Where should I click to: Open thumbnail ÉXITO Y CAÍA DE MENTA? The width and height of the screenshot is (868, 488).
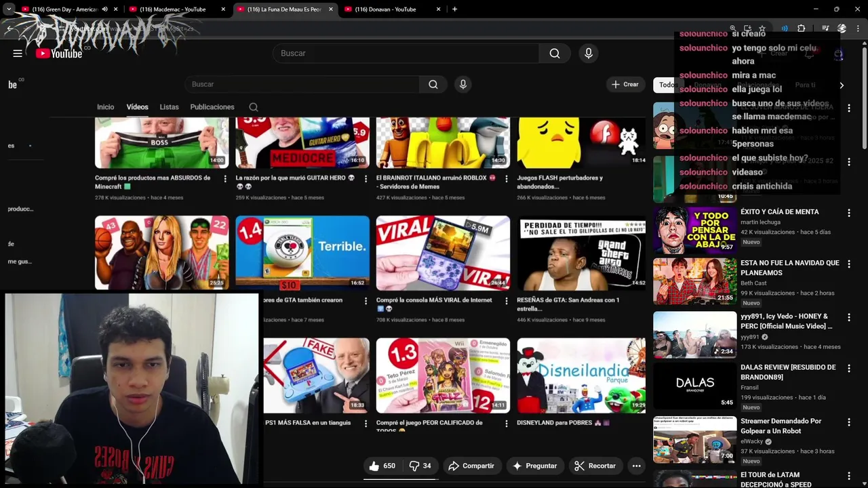(694, 229)
